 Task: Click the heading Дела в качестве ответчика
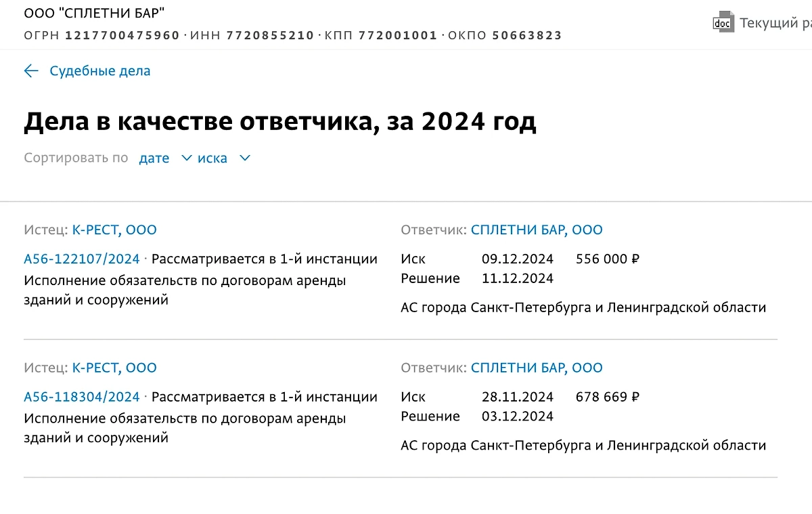280,121
